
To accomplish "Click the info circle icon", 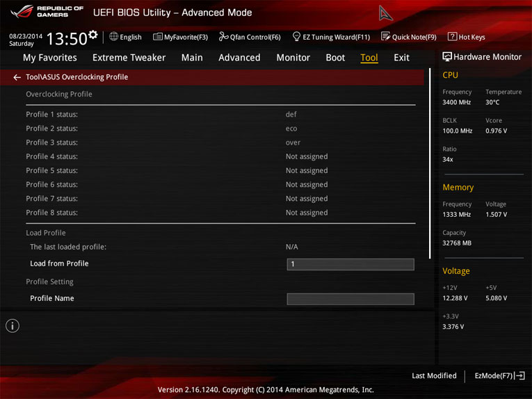I will tap(13, 326).
